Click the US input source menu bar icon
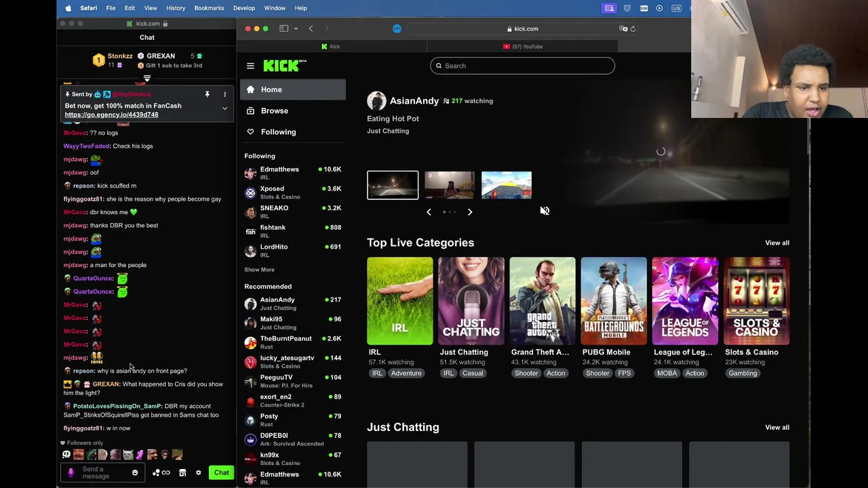868x488 pixels. pos(676,8)
